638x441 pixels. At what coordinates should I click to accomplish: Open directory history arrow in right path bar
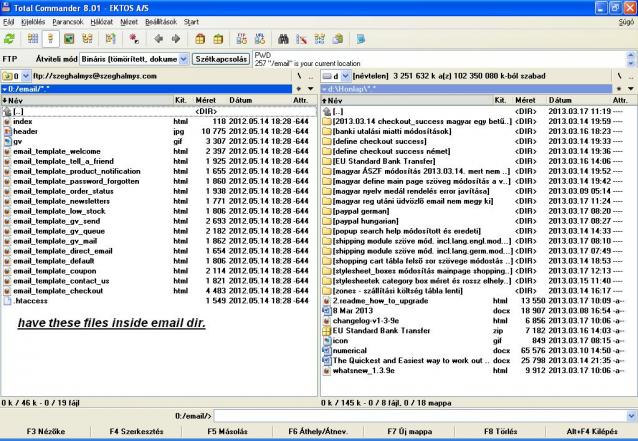pyautogui.click(x=631, y=89)
